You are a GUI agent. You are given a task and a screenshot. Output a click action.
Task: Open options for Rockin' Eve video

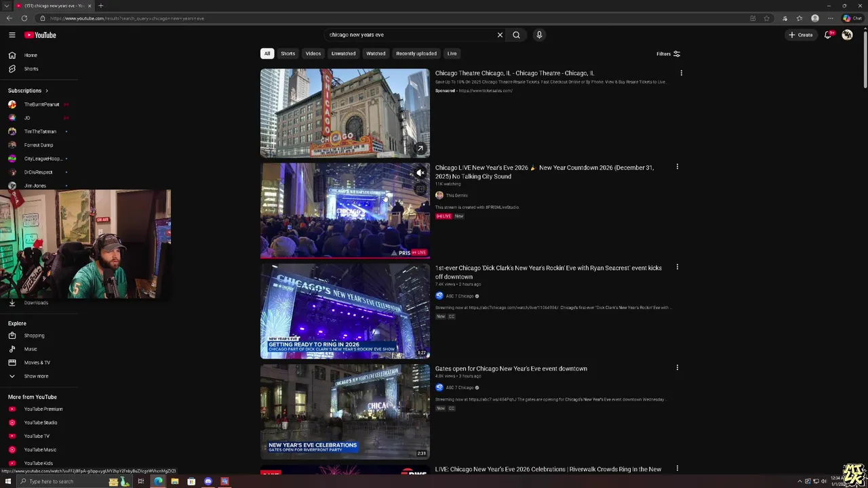pos(677,267)
